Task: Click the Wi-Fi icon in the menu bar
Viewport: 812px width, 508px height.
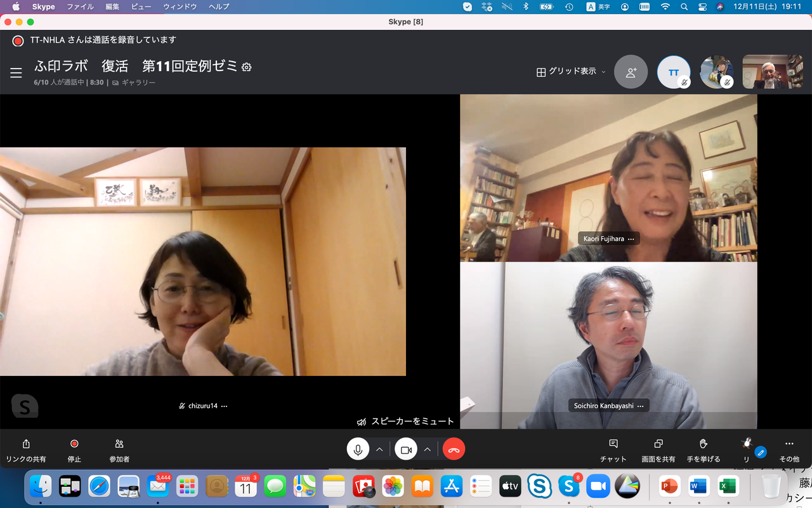Action: point(665,7)
